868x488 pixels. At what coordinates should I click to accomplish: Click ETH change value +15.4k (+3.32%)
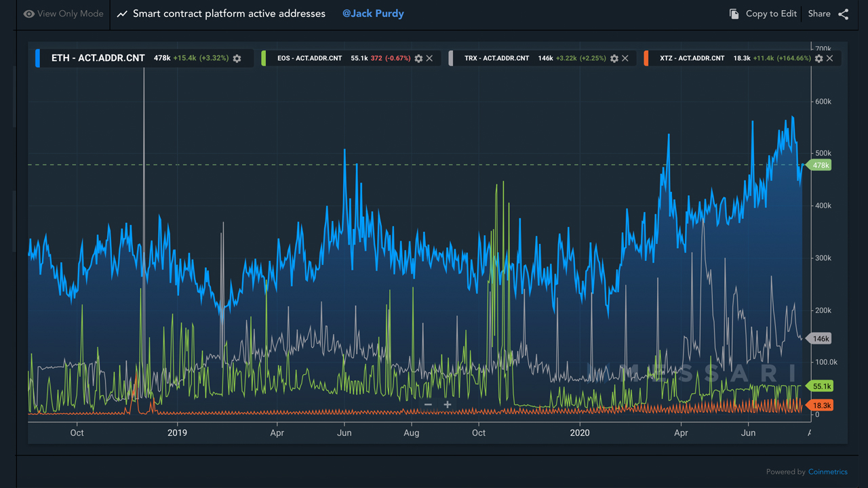(x=201, y=58)
